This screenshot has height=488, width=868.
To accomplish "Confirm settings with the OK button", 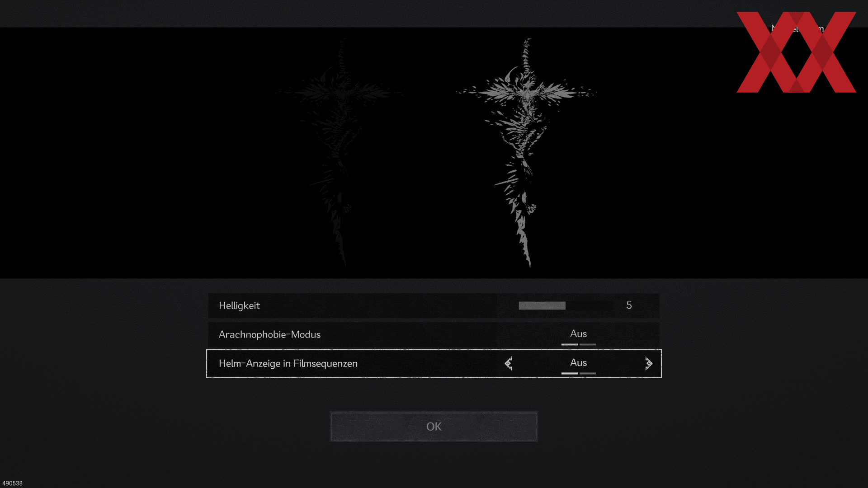I will click(x=434, y=427).
